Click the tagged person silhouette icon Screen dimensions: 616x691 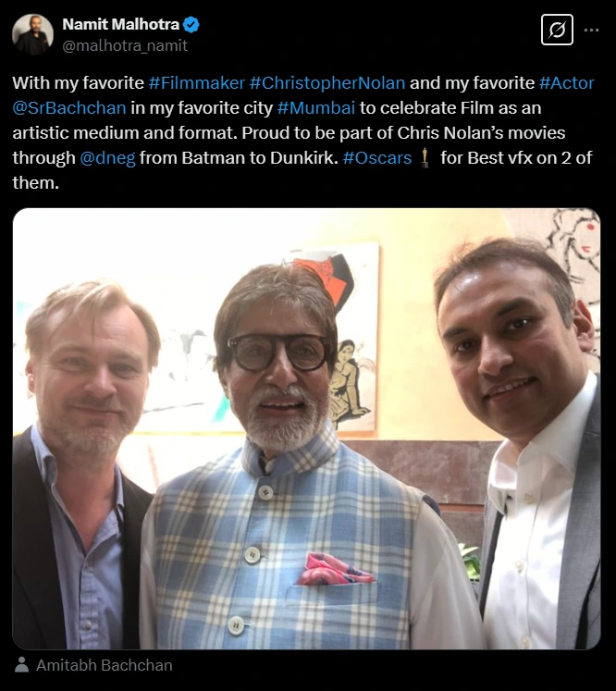click(x=21, y=665)
